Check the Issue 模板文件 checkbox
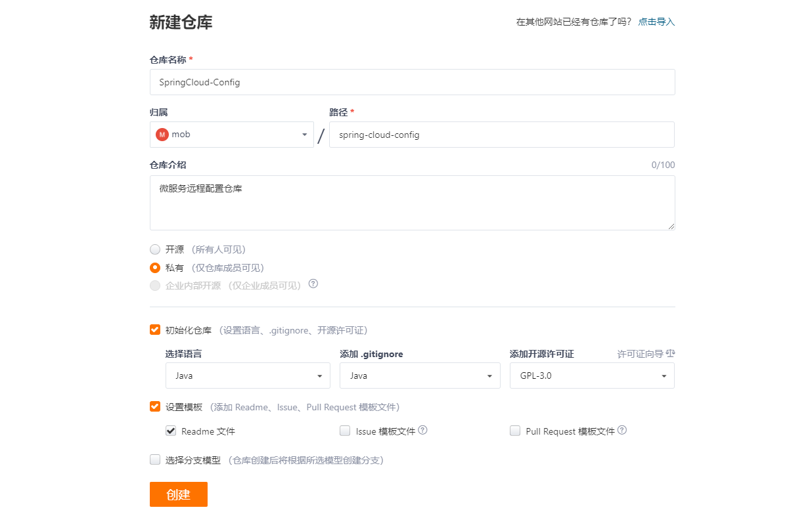The width and height of the screenshot is (812, 516). [345, 431]
